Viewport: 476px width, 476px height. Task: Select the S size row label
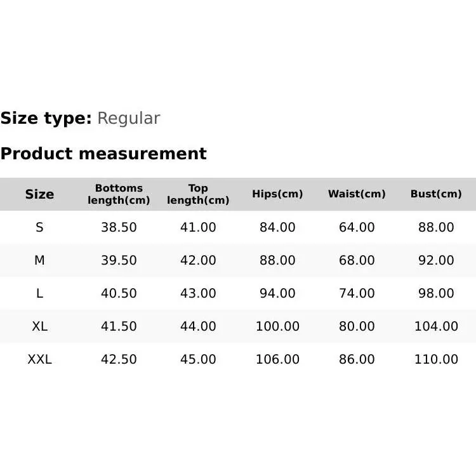(39, 227)
